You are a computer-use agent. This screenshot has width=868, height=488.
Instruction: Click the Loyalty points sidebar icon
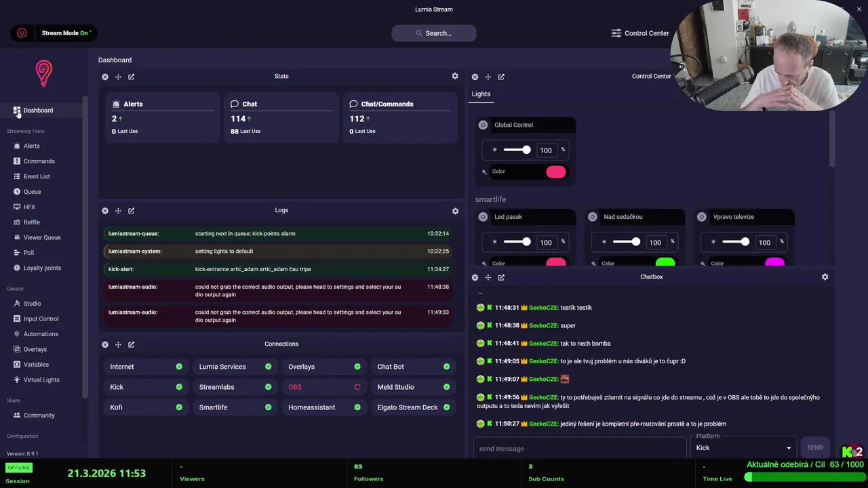tap(17, 268)
